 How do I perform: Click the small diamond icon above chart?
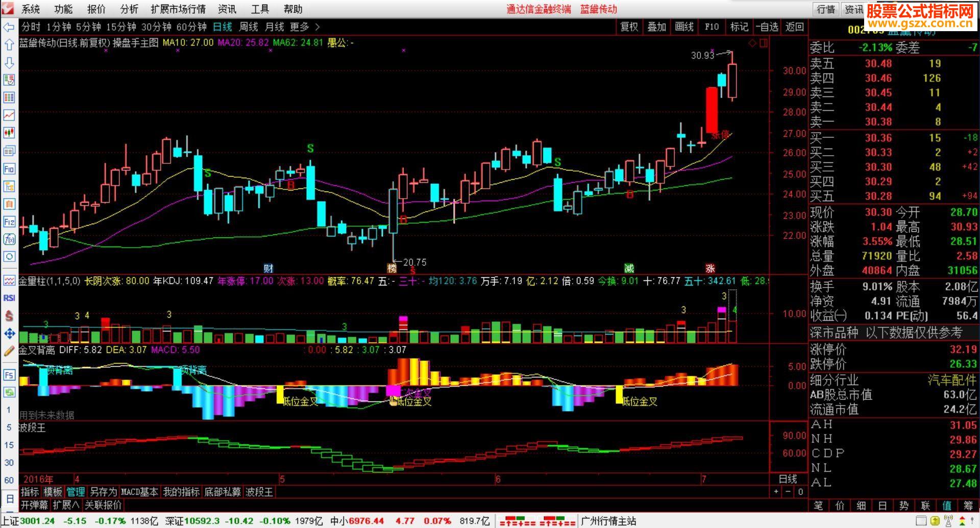tap(752, 43)
